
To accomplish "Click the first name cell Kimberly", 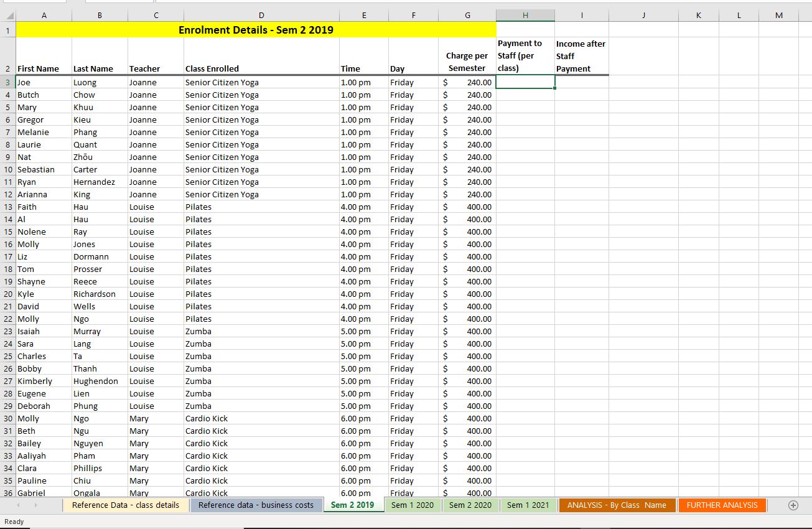I will [x=44, y=381].
